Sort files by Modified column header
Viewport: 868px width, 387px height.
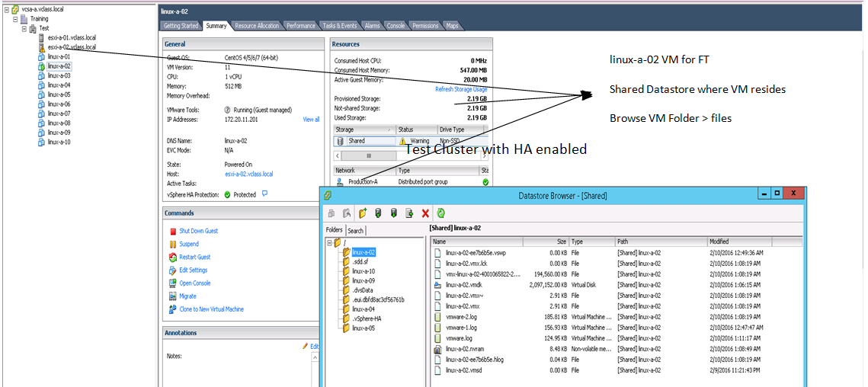click(739, 241)
